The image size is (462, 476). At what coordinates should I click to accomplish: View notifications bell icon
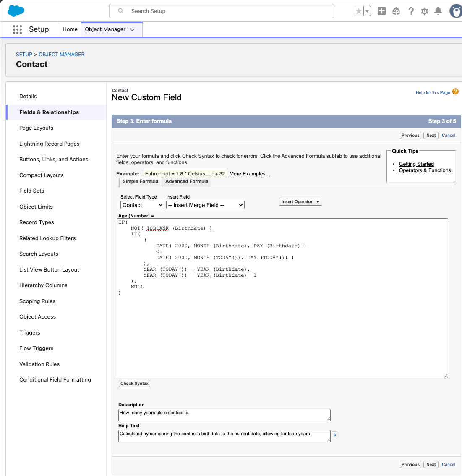click(438, 11)
